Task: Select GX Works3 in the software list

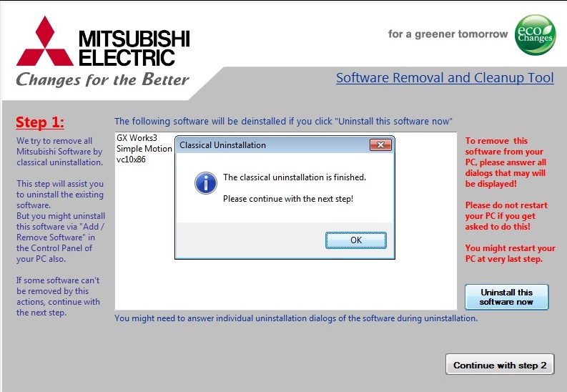Action: pyautogui.click(x=136, y=138)
